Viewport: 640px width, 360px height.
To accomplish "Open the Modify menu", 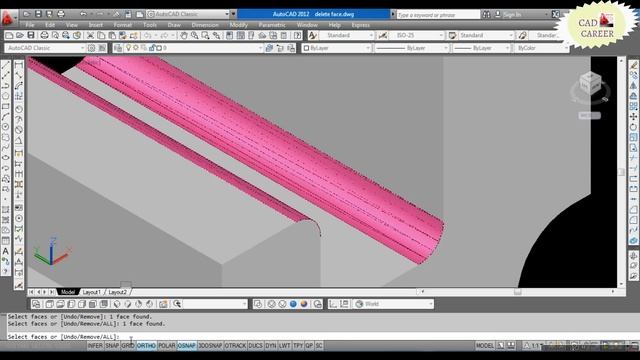I will click(239, 25).
